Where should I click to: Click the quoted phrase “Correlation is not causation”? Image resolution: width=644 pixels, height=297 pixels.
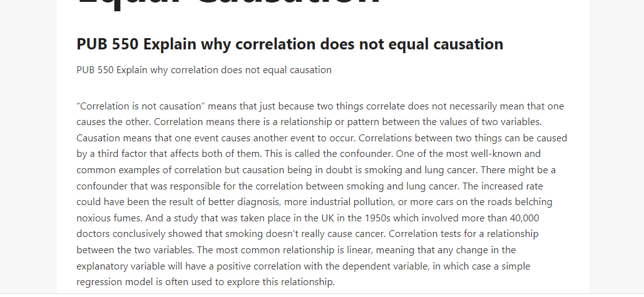(x=140, y=106)
